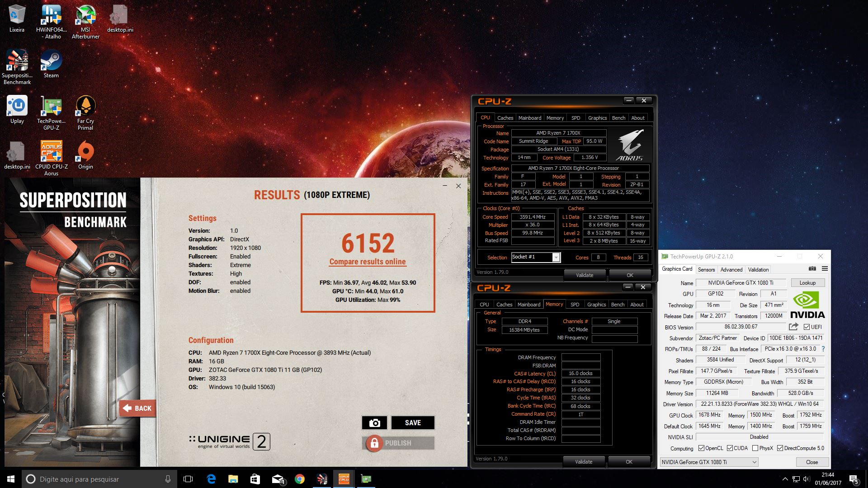Launch Origin from the desktop
The width and height of the screenshot is (868, 488).
(85, 155)
